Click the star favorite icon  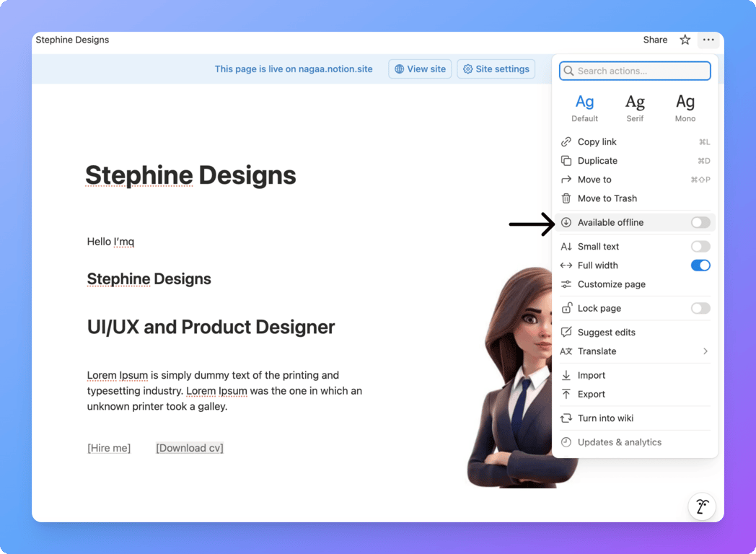tap(685, 40)
